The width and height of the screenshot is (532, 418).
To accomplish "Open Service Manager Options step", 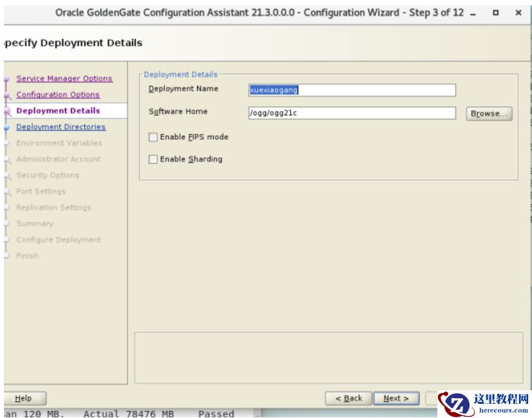I will click(64, 79).
